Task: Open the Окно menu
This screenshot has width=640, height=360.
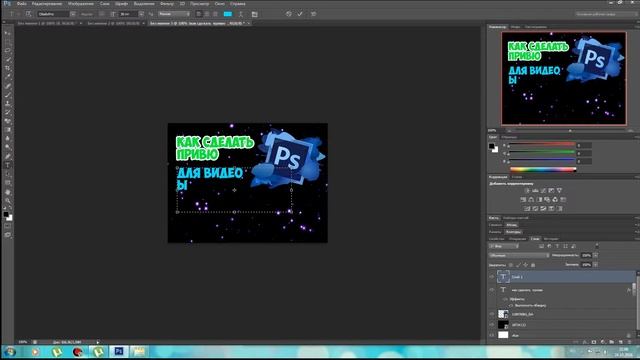Action: pyautogui.click(x=220, y=4)
